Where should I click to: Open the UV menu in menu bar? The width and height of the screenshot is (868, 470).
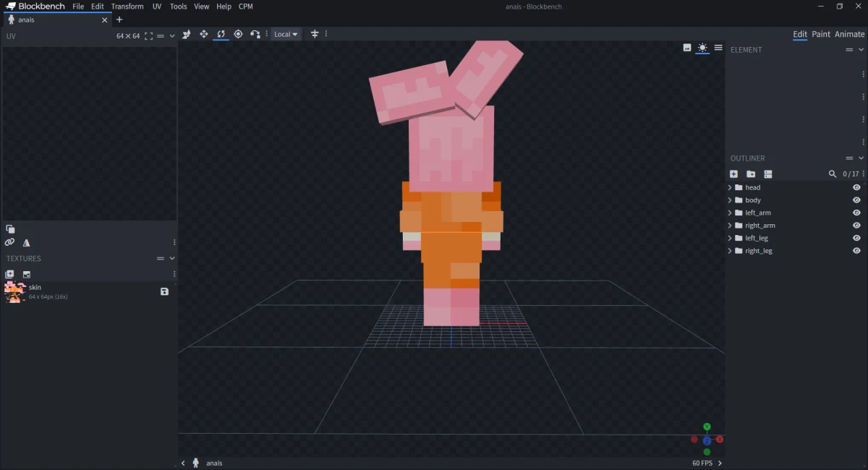tap(157, 7)
